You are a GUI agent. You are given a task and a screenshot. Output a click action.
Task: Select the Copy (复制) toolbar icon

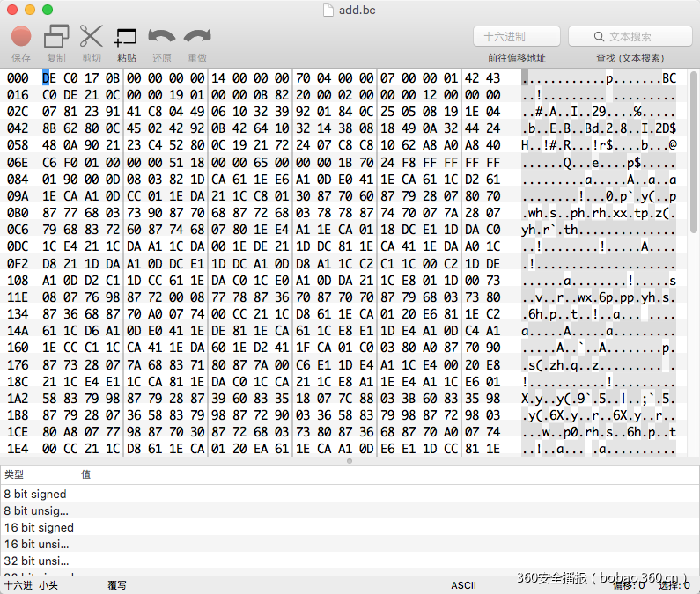(56, 36)
